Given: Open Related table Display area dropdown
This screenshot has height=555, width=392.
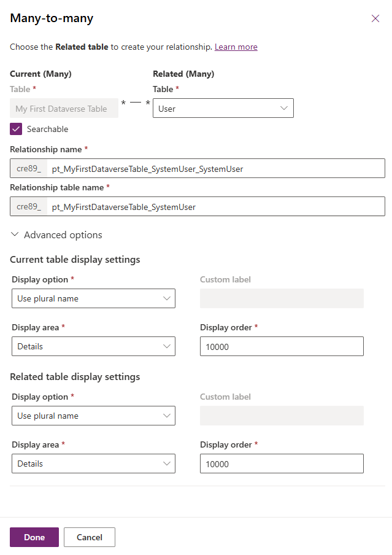Looking at the screenshot, I should [93, 464].
